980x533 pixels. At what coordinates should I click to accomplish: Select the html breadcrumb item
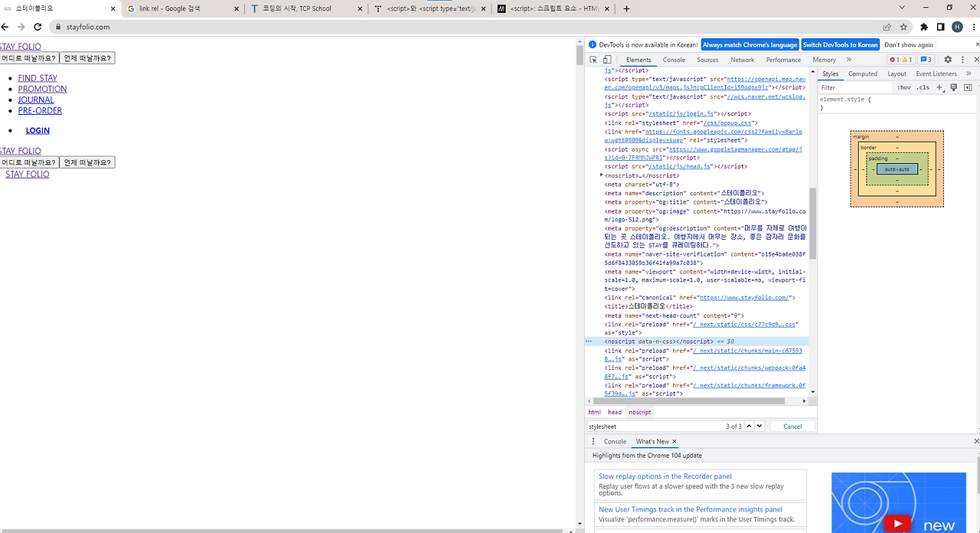click(594, 412)
